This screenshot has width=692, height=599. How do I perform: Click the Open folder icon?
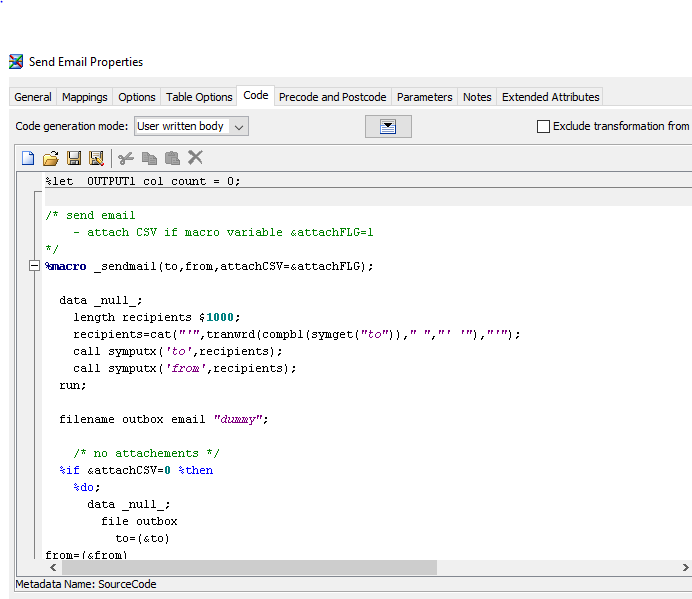coord(51,158)
